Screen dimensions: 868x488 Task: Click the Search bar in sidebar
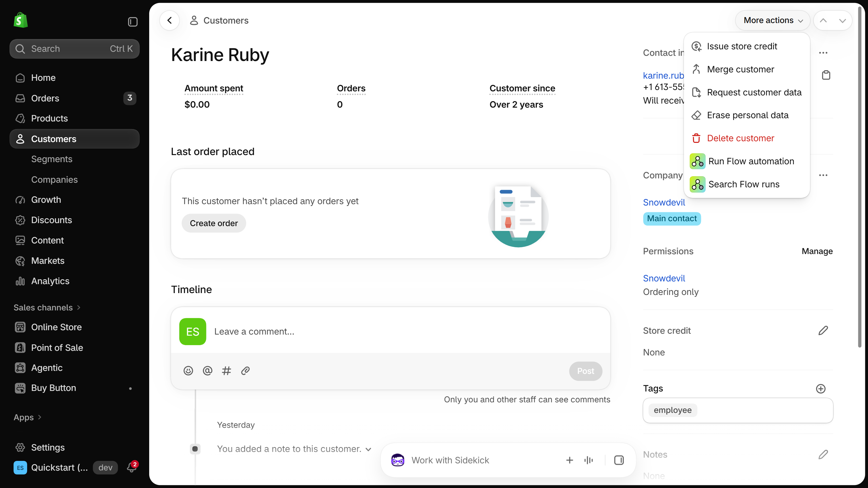[75, 49]
